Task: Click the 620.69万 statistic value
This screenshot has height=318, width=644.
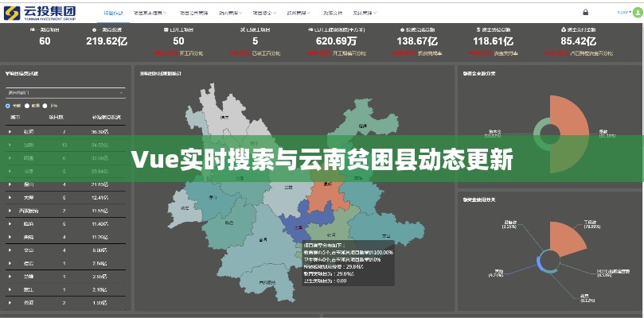Action: (x=337, y=41)
